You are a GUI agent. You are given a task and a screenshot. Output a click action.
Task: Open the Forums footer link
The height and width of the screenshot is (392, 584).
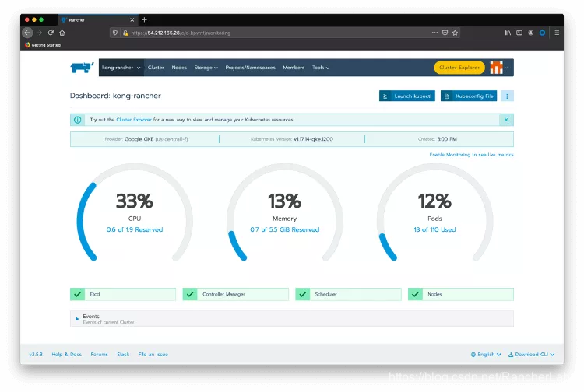tap(99, 355)
